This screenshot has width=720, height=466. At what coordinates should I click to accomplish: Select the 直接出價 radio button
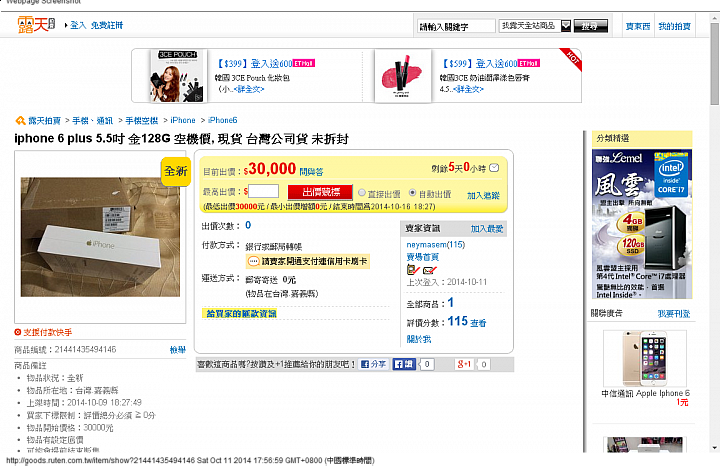[362, 192]
